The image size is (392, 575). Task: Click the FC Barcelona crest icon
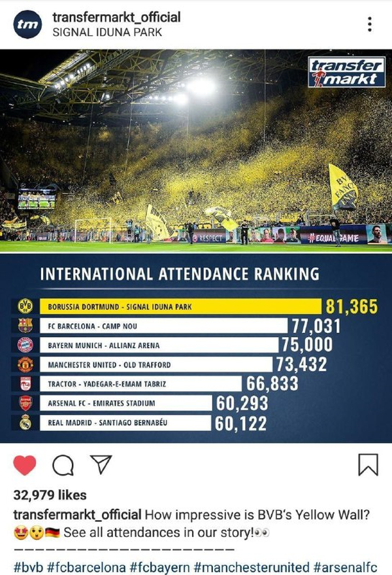(25, 326)
